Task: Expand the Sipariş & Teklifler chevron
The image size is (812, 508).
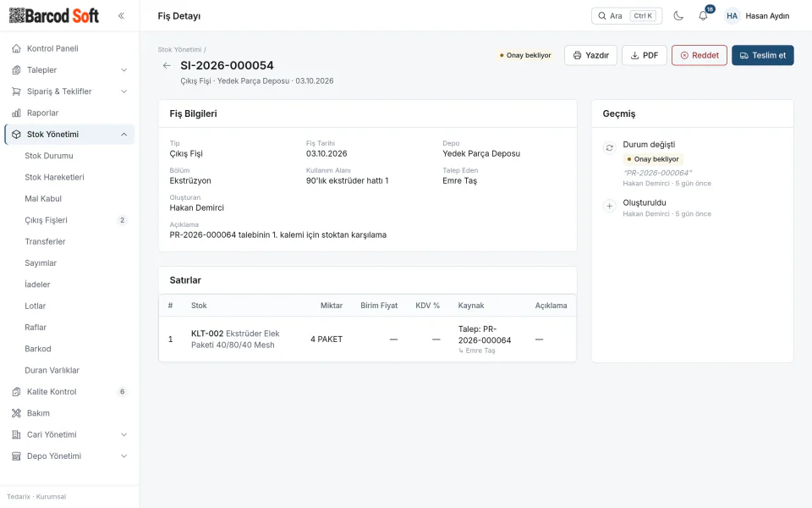Action: [x=123, y=91]
